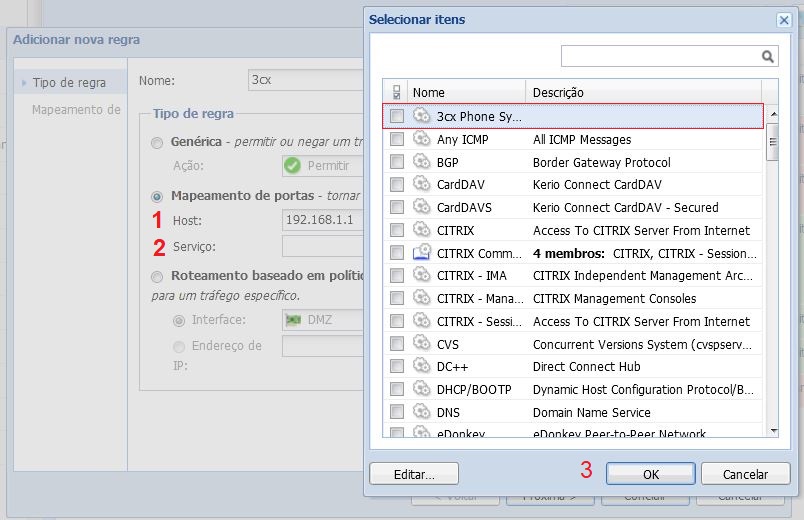Sort by the Descrição column header
The height and width of the screenshot is (520, 804).
644,92
